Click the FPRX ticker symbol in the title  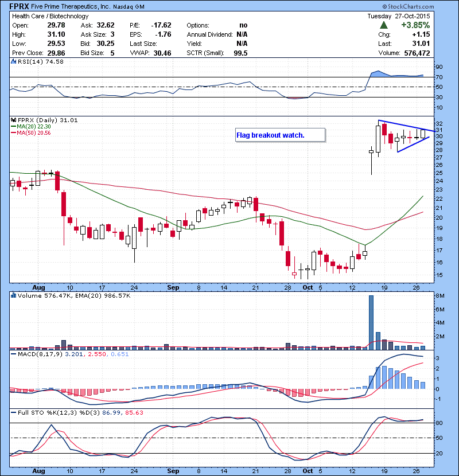(x=19, y=6)
